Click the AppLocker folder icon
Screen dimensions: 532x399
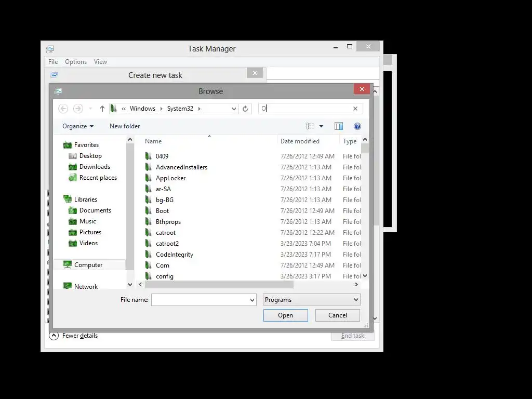pyautogui.click(x=148, y=178)
